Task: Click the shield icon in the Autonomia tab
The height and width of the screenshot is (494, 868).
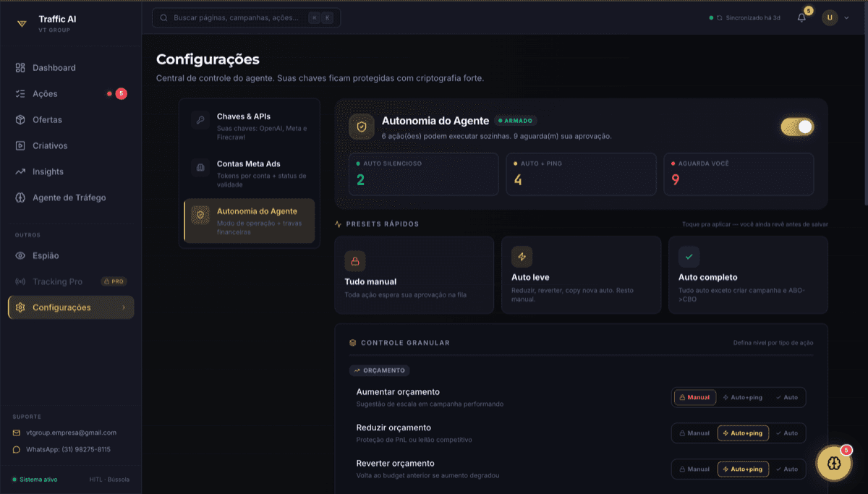Action: [x=200, y=216]
